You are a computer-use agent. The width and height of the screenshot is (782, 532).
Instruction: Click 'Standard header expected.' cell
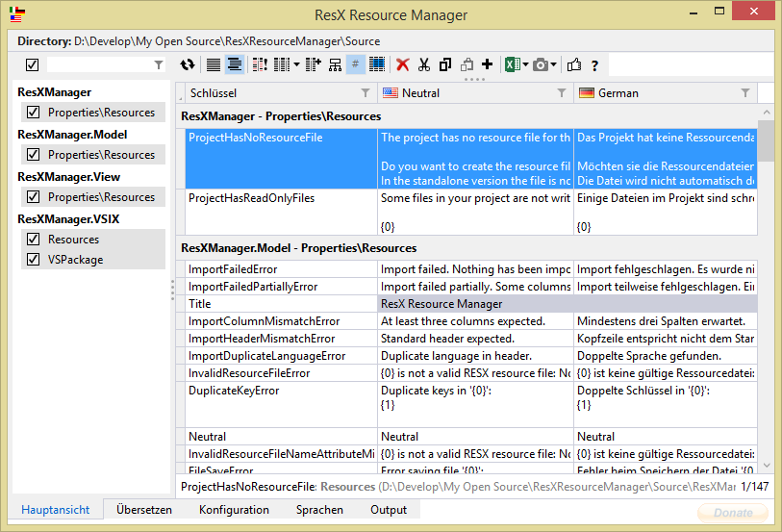[476, 339]
